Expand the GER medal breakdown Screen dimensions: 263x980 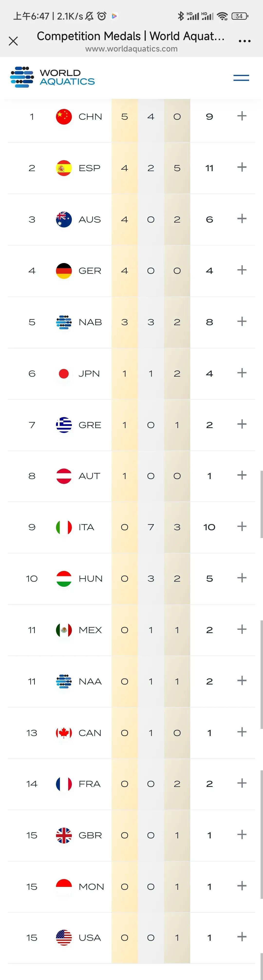pyautogui.click(x=242, y=270)
